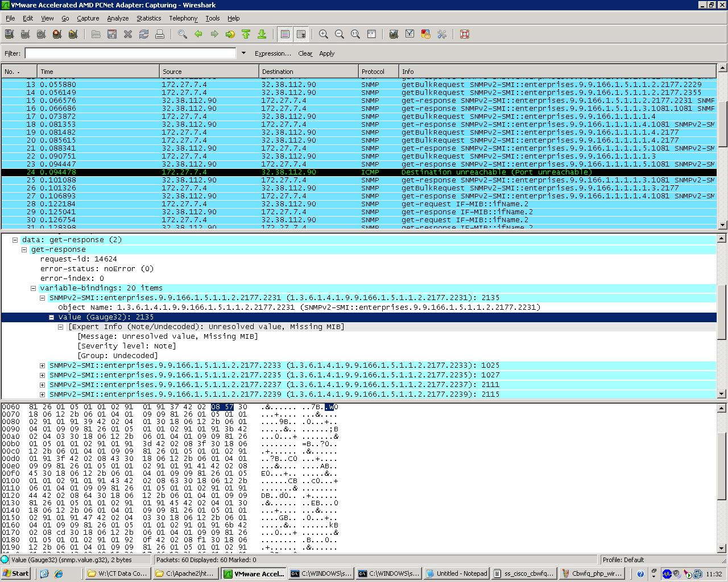
Task: Open the Start menu
Action: 16,573
